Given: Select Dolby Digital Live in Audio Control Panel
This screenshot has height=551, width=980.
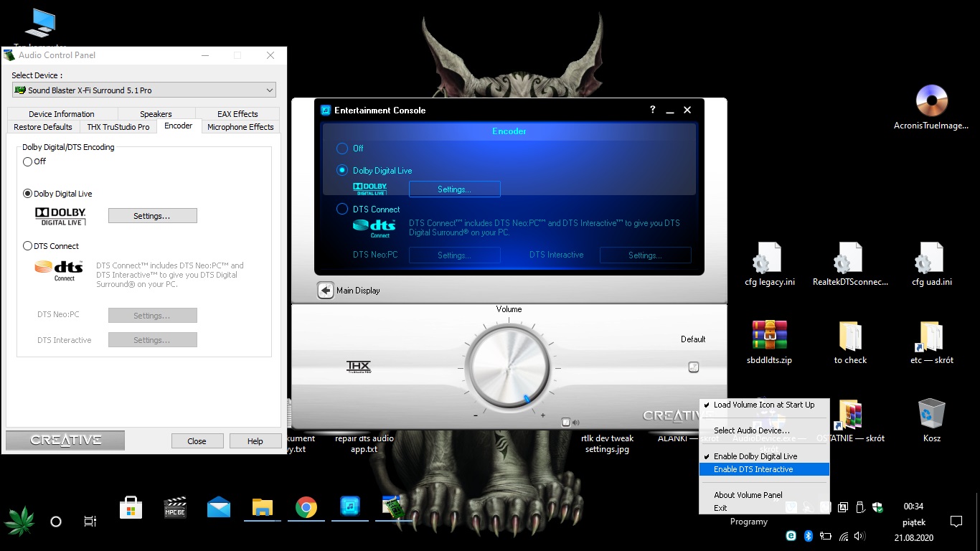Looking at the screenshot, I should pyautogui.click(x=28, y=194).
